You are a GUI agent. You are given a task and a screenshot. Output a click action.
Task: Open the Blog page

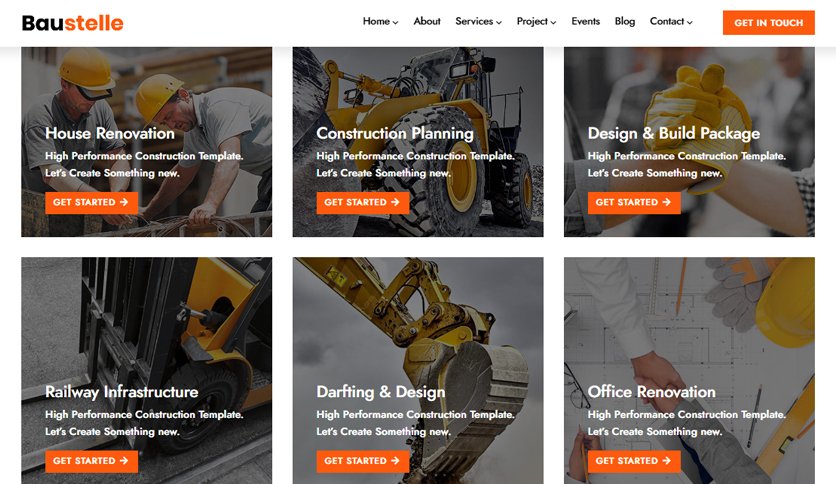pyautogui.click(x=624, y=21)
